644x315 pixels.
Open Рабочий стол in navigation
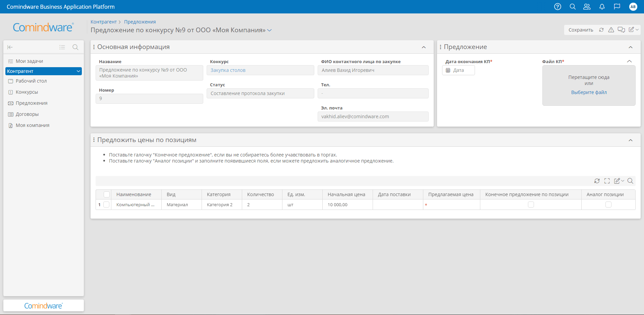31,81
